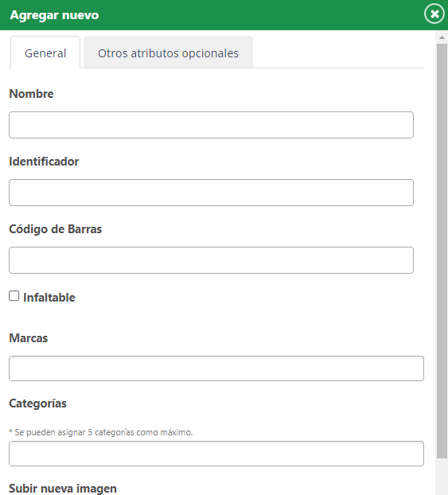The width and height of the screenshot is (448, 495).
Task: Click the Código de Barras label
Action: 55,229
